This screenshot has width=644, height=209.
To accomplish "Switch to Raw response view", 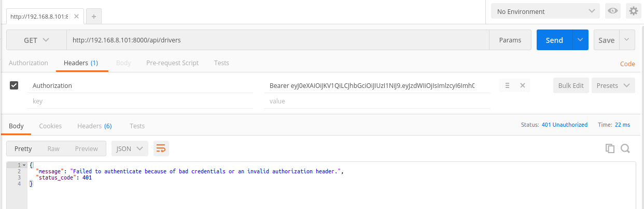I will pyautogui.click(x=53, y=148).
